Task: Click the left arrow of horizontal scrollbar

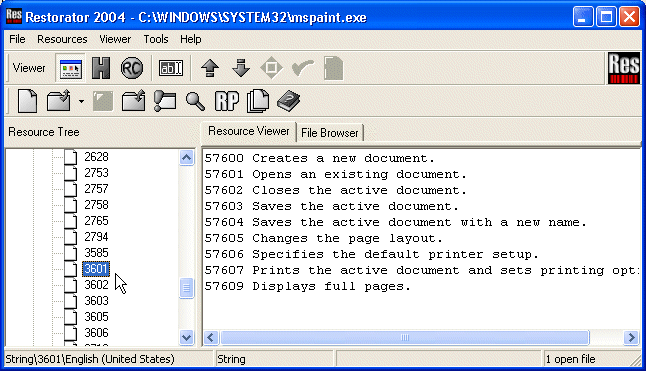Action: pyautogui.click(x=211, y=338)
